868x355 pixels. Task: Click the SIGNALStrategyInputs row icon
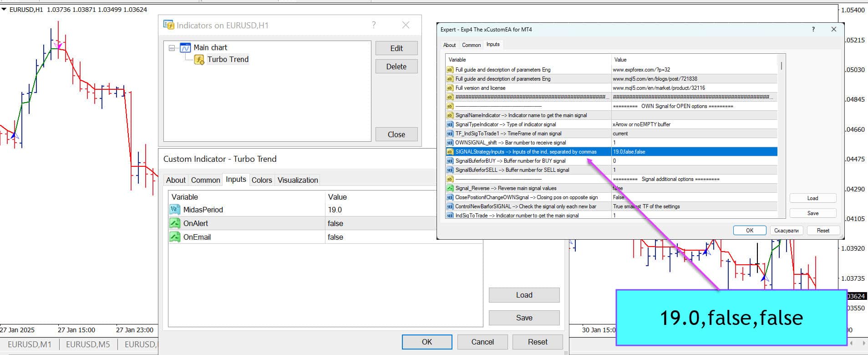(450, 152)
